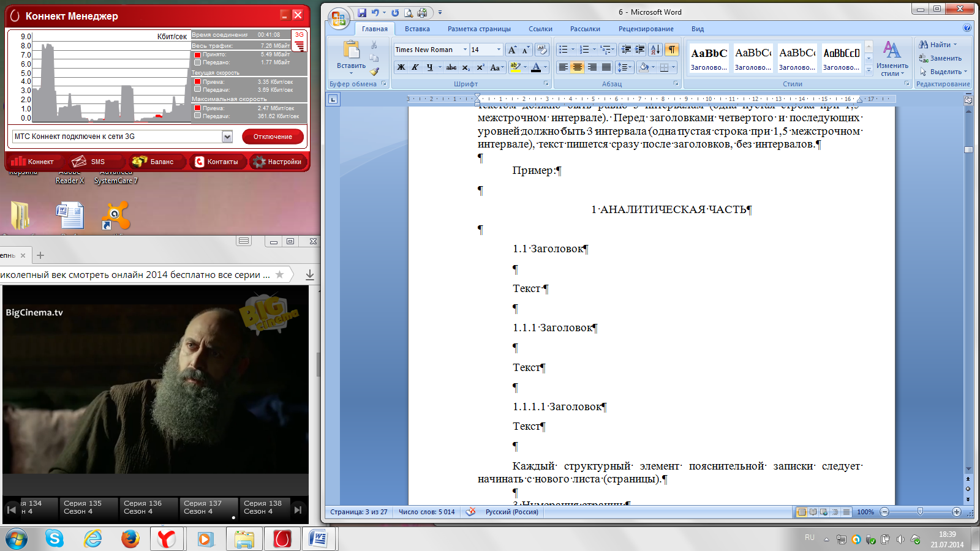Switch to the Разметка страницы tab
This screenshot has height=551, width=980.
pyautogui.click(x=479, y=29)
